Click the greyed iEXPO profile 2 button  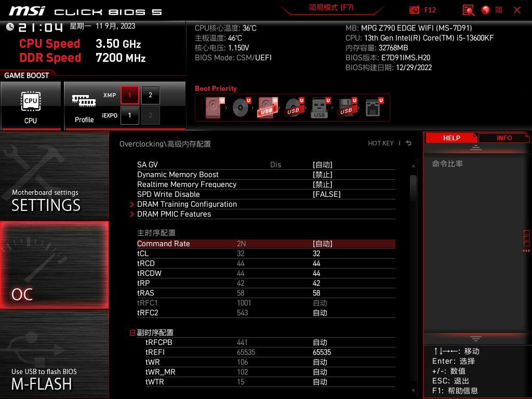[x=150, y=115]
